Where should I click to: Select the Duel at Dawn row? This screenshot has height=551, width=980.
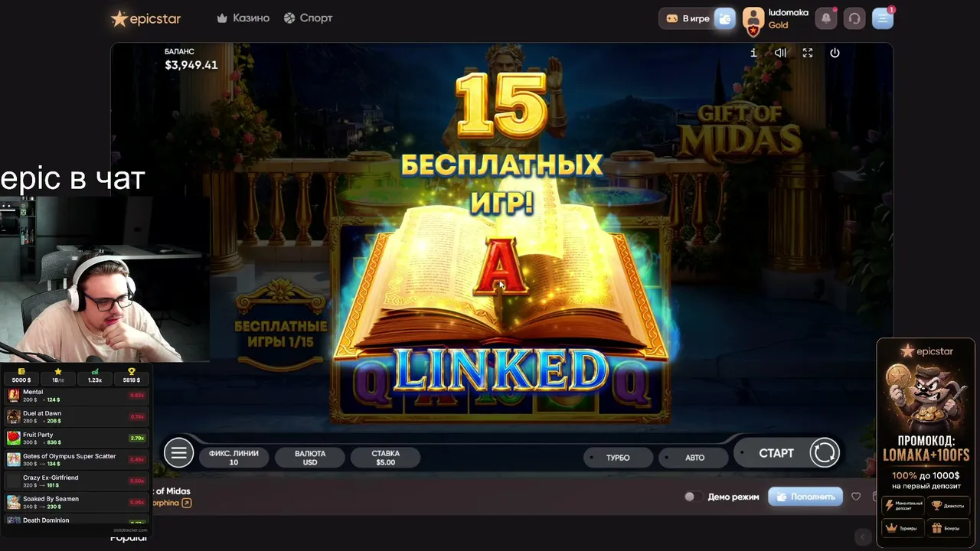[x=77, y=417]
